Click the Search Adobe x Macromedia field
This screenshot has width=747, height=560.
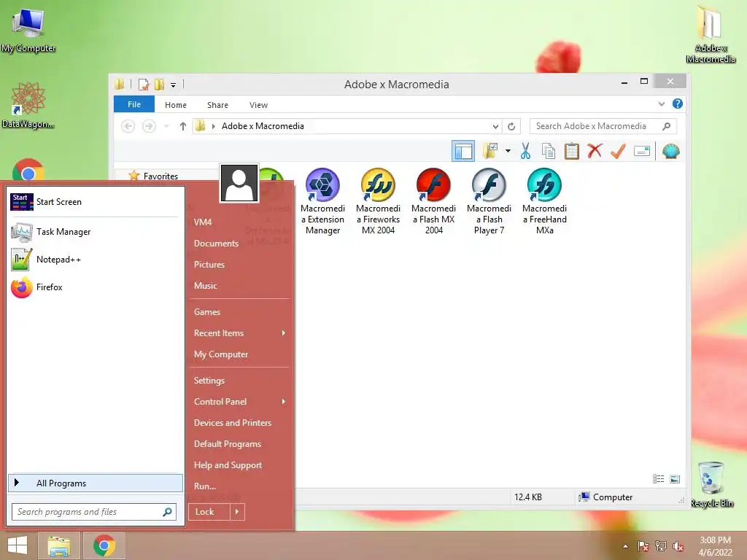[603, 126]
